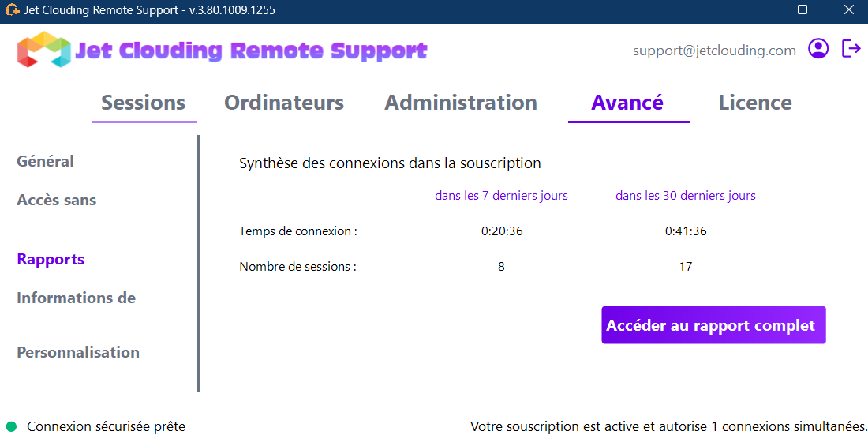The width and height of the screenshot is (868, 435).
Task: Click the support@jetclouding.com account email
Action: tap(714, 50)
